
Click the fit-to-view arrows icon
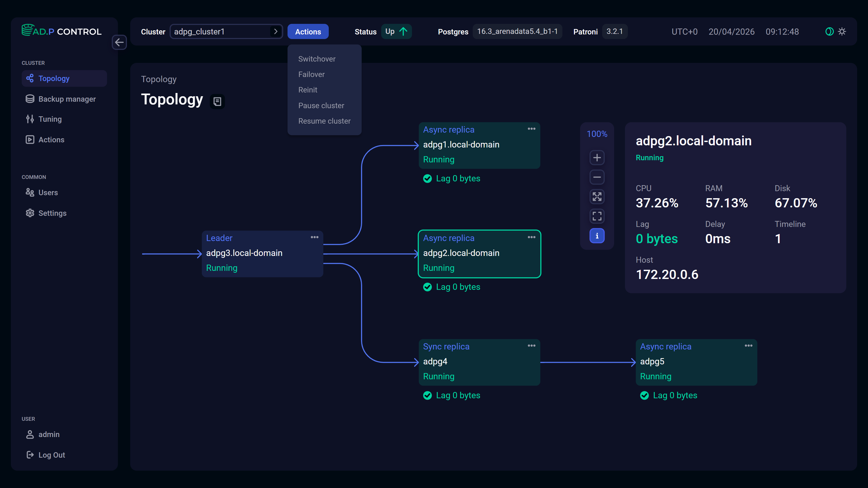[597, 197]
